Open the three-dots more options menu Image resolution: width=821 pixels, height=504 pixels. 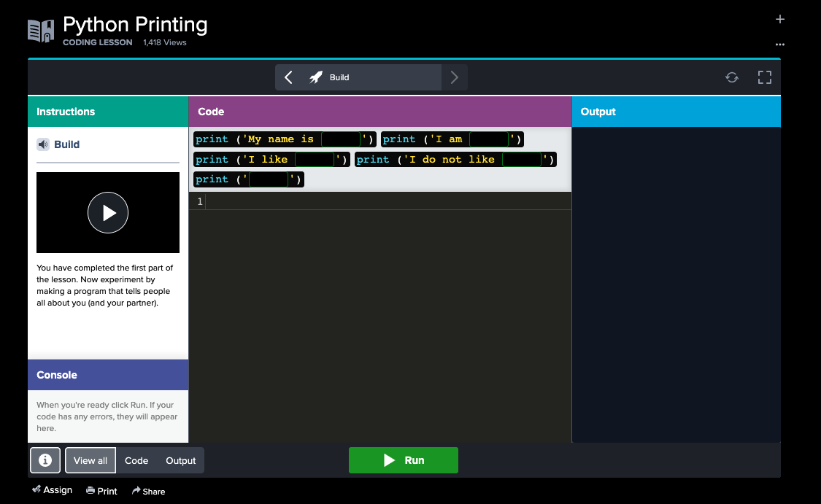point(779,44)
